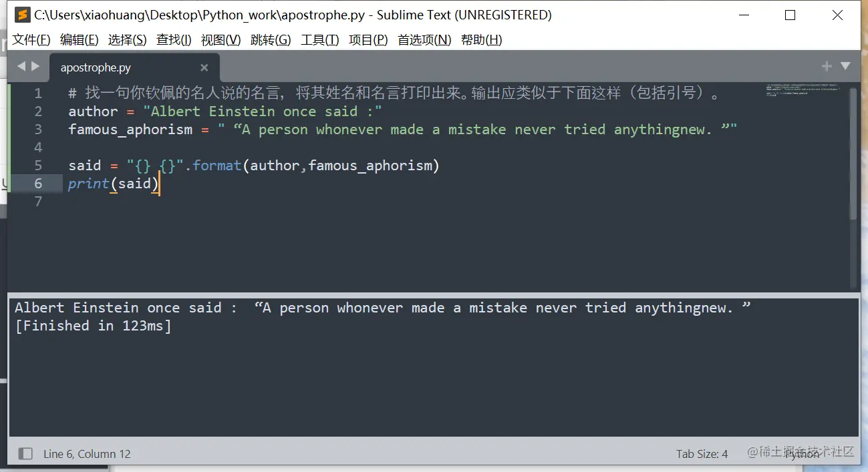Click the Albert Einstein output line

click(x=383, y=308)
